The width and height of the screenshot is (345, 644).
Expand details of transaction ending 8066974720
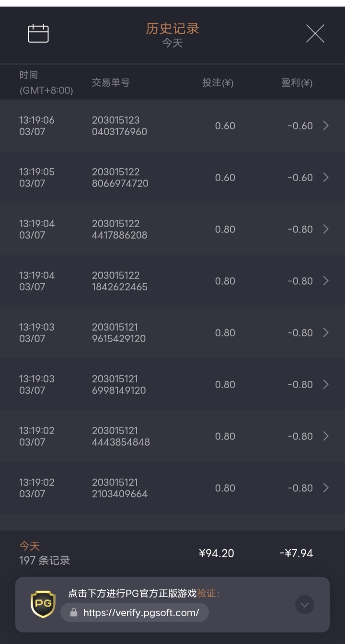click(326, 177)
